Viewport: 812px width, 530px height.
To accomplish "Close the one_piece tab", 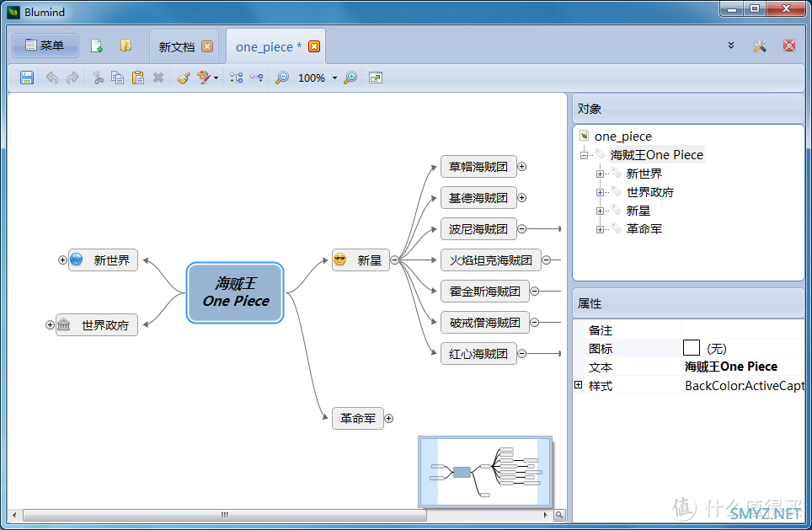I will tap(314, 46).
